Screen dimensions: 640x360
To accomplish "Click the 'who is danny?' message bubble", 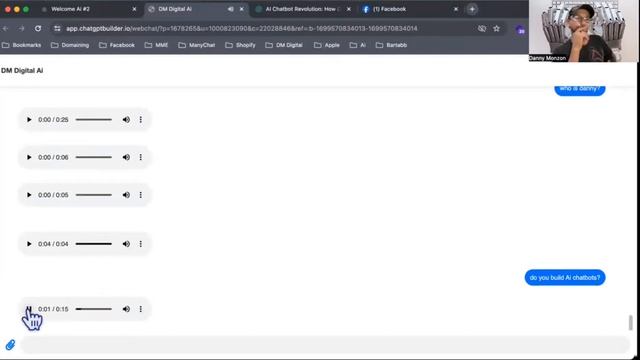I will 580,90.
